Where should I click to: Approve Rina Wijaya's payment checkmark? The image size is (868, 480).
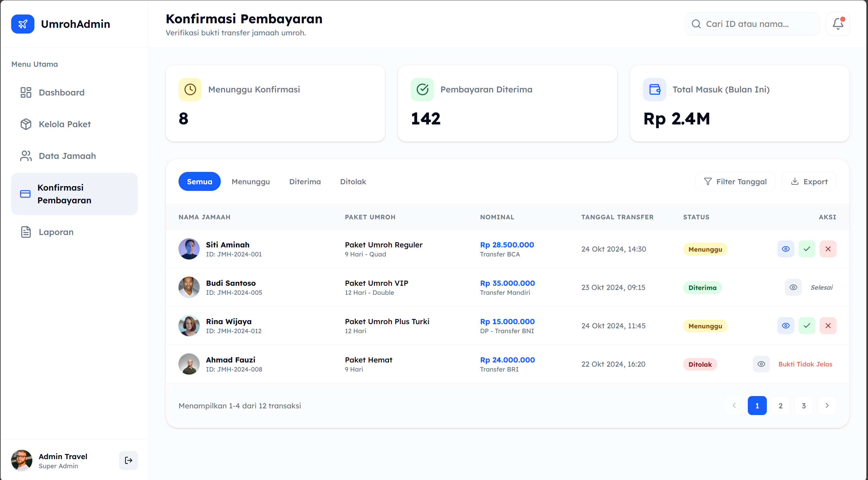pos(807,326)
